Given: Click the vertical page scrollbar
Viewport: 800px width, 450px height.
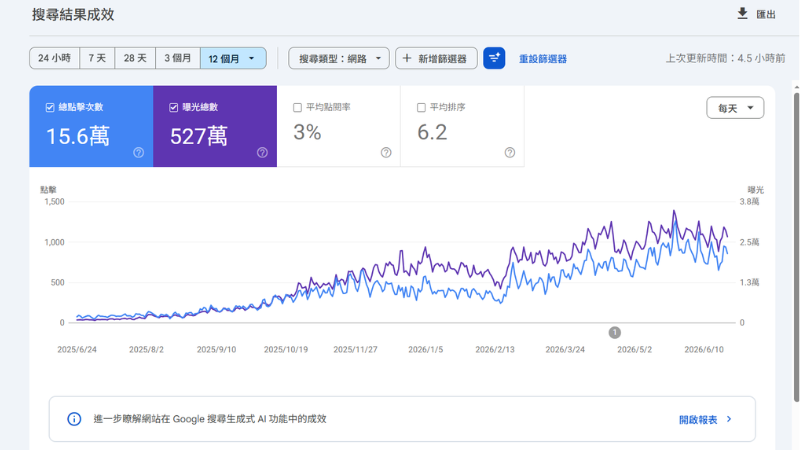Looking at the screenshot, I should pyautogui.click(x=796, y=245).
